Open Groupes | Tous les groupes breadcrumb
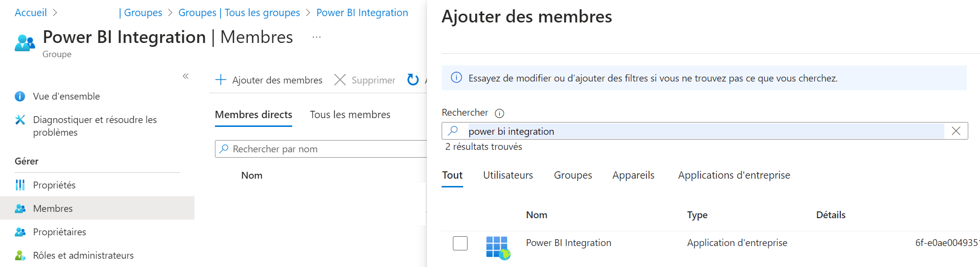The image size is (980, 267). pyautogui.click(x=239, y=13)
